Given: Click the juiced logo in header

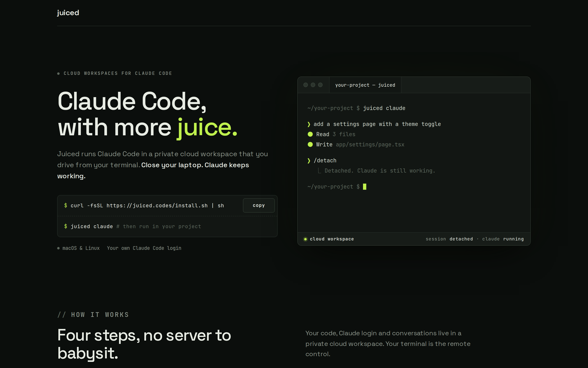Looking at the screenshot, I should click(68, 13).
